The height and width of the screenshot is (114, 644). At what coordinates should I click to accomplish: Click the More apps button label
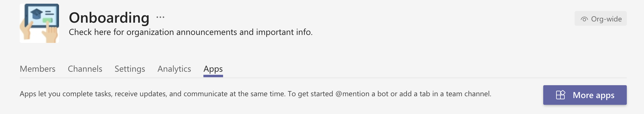(x=594, y=95)
